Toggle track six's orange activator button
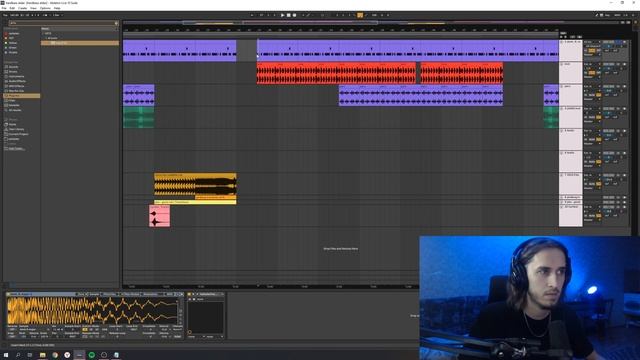The image size is (640, 360). click(x=598, y=162)
